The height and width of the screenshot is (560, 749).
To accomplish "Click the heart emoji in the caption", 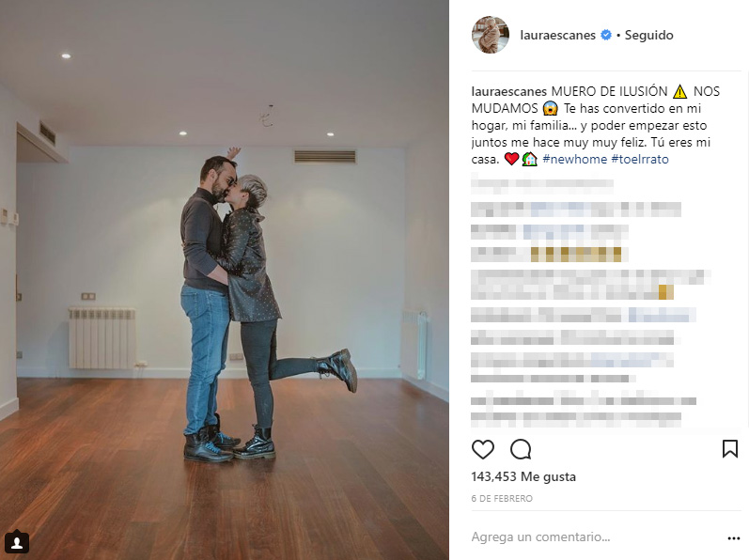I will tap(511, 159).
